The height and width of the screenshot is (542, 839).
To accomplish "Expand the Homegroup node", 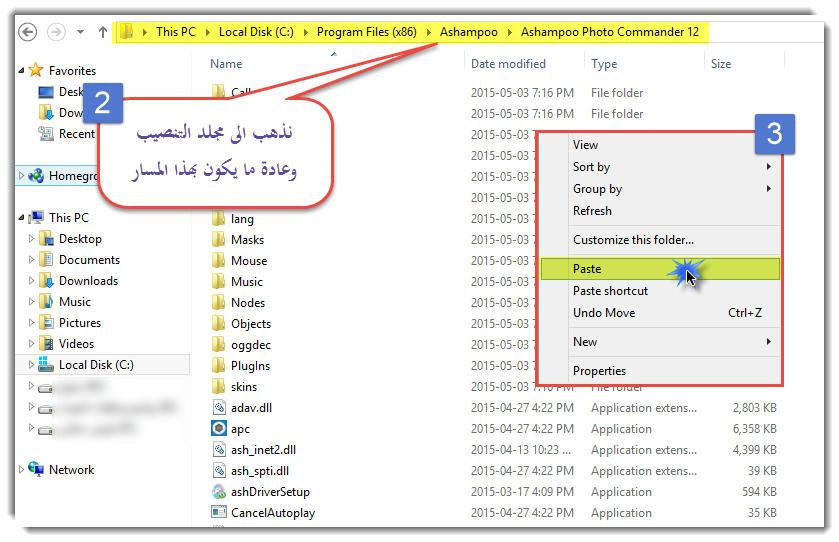I will 21,175.
